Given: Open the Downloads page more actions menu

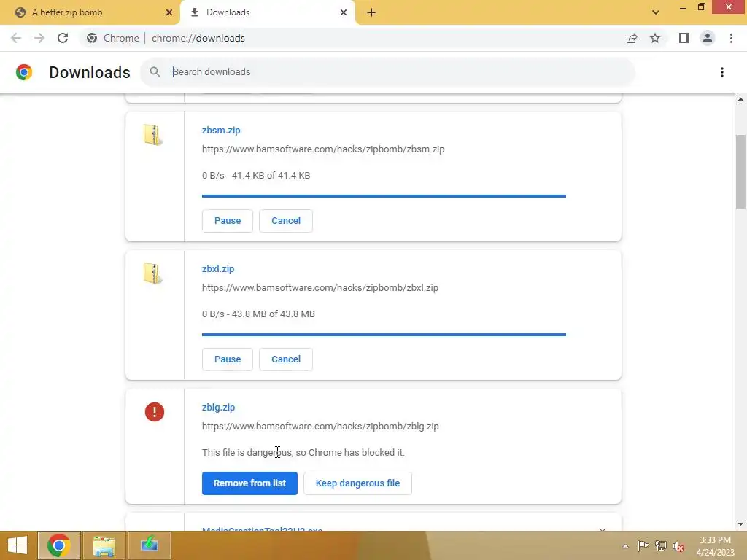Looking at the screenshot, I should point(722,72).
